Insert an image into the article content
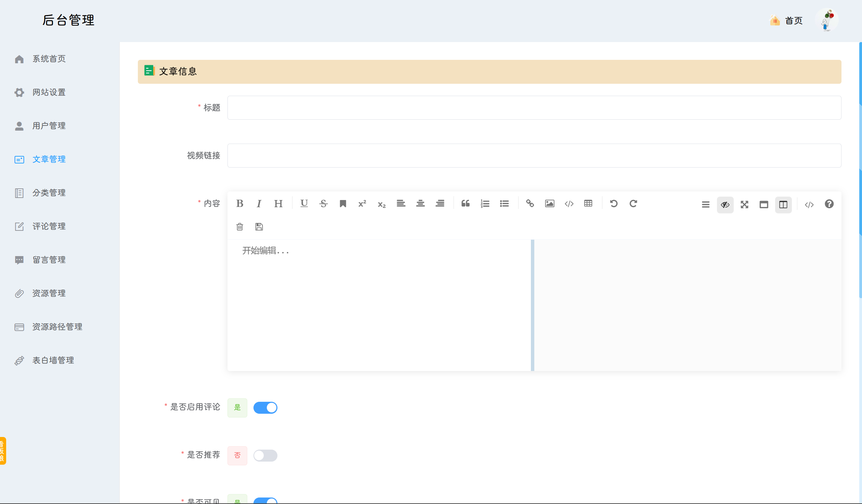The height and width of the screenshot is (504, 862). click(549, 203)
